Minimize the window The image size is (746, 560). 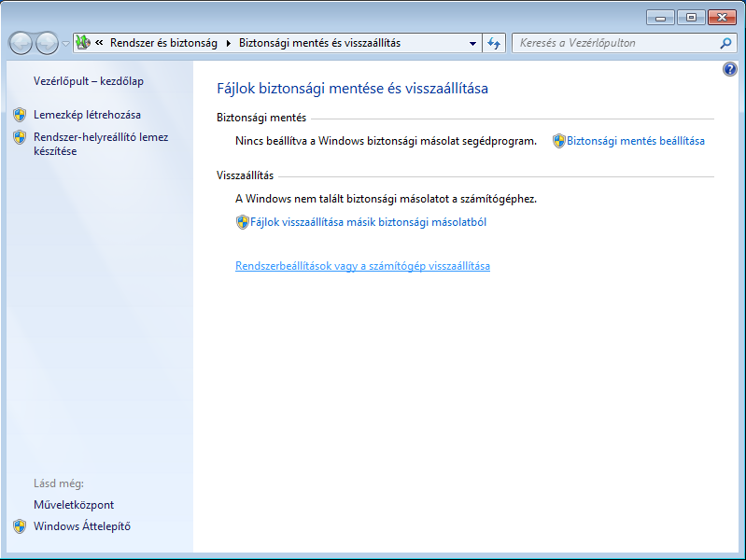(660, 18)
